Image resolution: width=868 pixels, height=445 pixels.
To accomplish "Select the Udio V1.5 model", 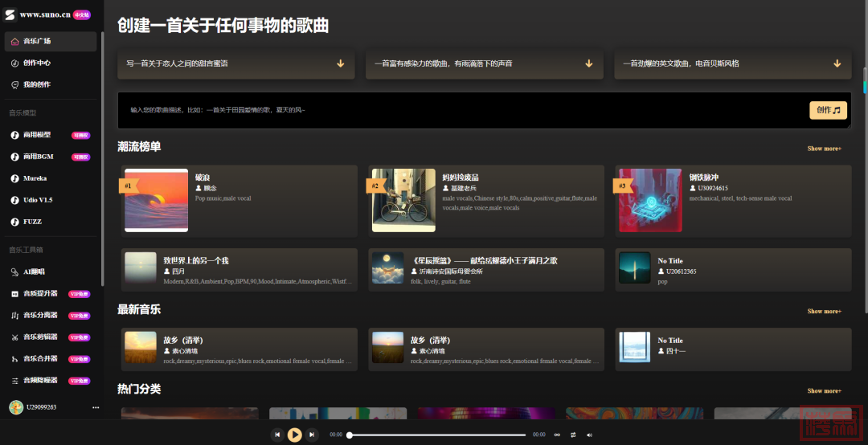I will click(37, 200).
